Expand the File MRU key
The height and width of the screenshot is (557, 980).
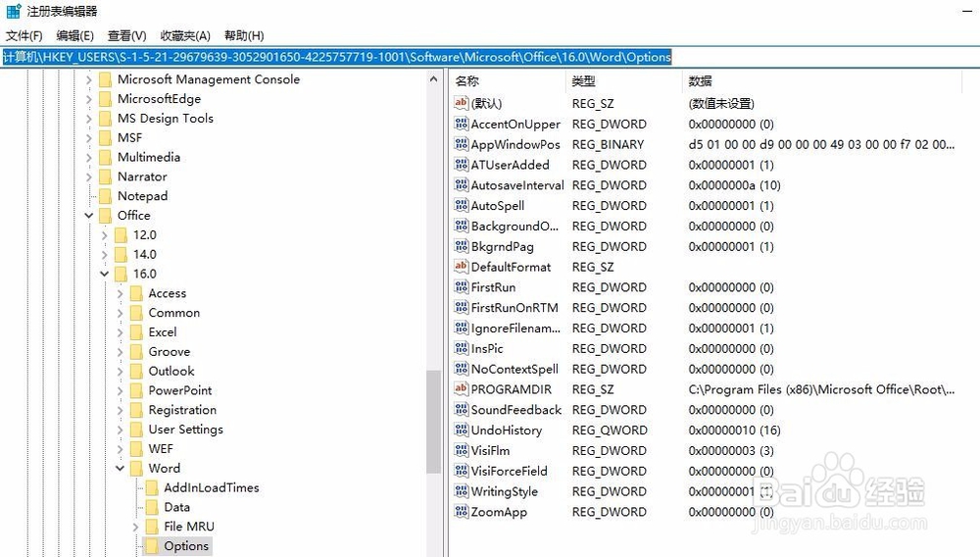(x=135, y=527)
